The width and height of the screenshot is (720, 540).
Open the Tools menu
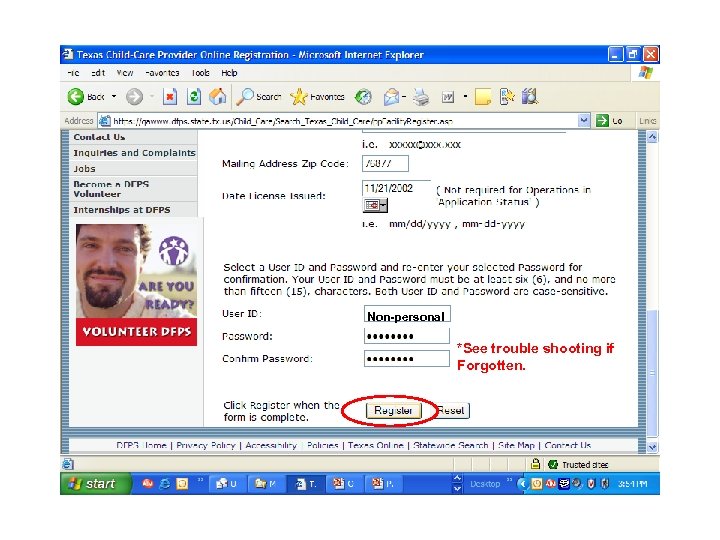(x=201, y=73)
